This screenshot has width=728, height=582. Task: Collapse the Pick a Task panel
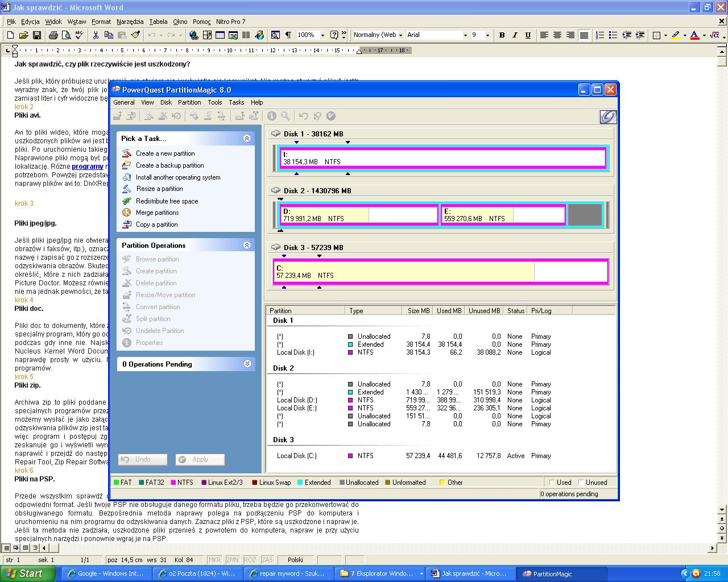(247, 138)
